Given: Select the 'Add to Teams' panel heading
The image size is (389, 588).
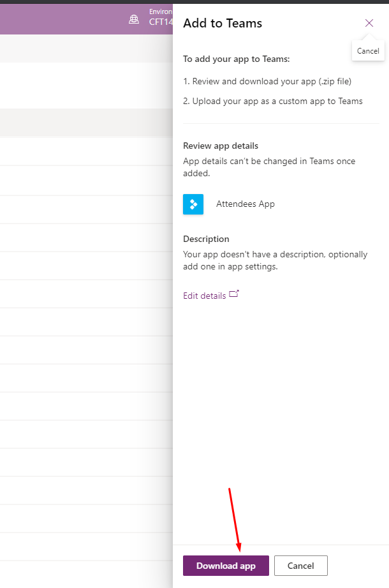Looking at the screenshot, I should tap(223, 23).
